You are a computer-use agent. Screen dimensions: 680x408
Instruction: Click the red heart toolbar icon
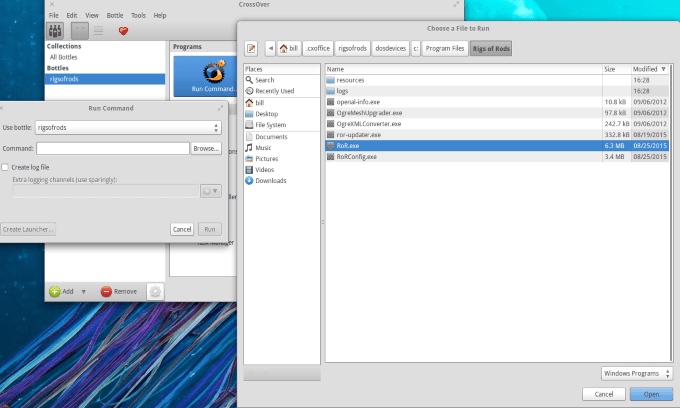124,31
